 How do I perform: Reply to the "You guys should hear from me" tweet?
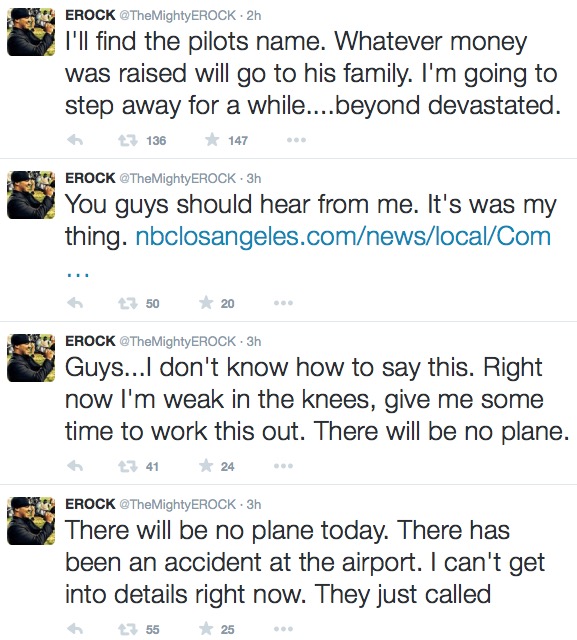point(75,303)
